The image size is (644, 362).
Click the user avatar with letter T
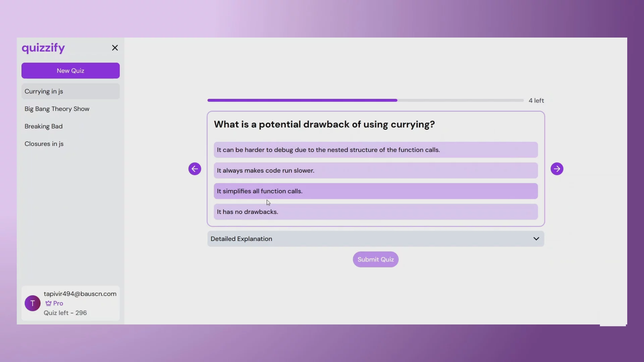coord(33,303)
